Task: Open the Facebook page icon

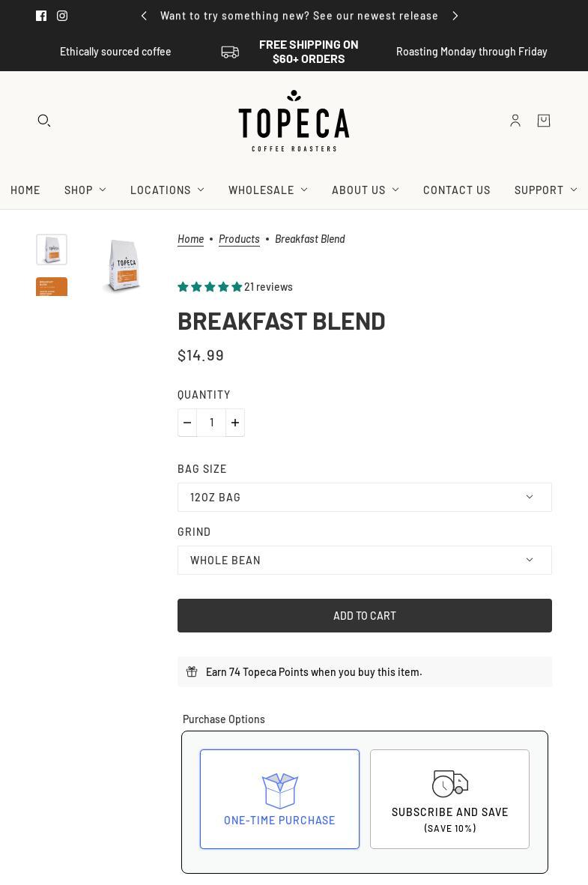Action: pos(41,16)
